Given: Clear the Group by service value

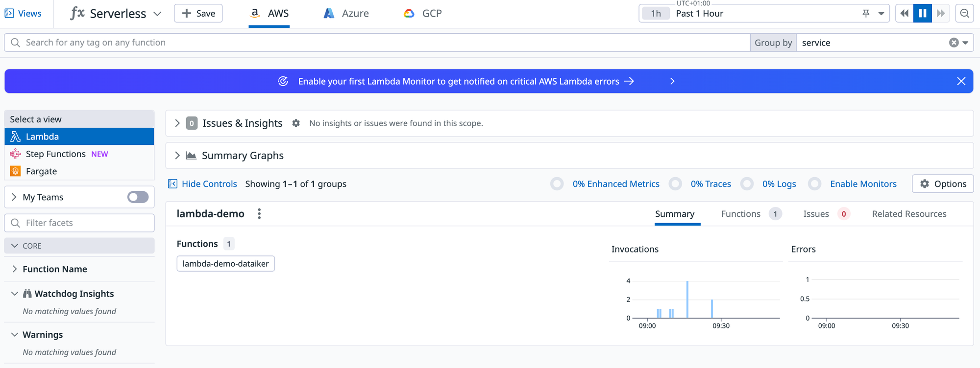Looking at the screenshot, I should coord(954,43).
